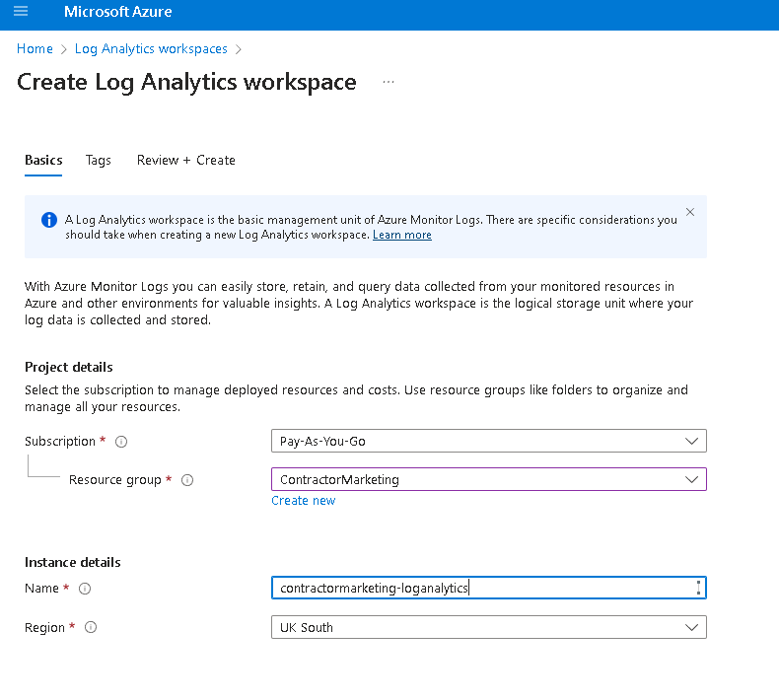Viewport: 779px width, 700px height.
Task: Click the Instance details heading
Action: coord(73,562)
